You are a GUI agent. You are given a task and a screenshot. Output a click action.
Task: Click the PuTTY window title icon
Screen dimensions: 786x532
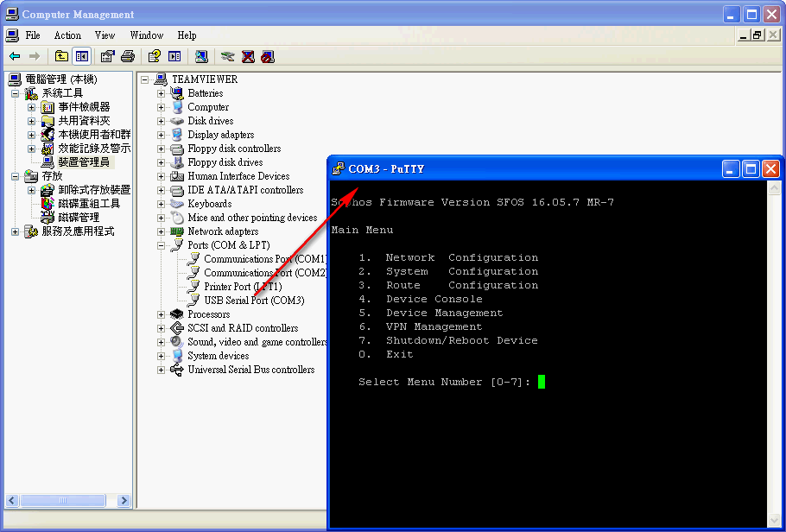pyautogui.click(x=339, y=168)
